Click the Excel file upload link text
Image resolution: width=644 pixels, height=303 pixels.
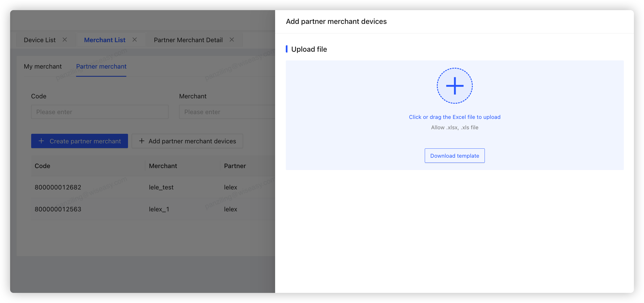point(455,117)
